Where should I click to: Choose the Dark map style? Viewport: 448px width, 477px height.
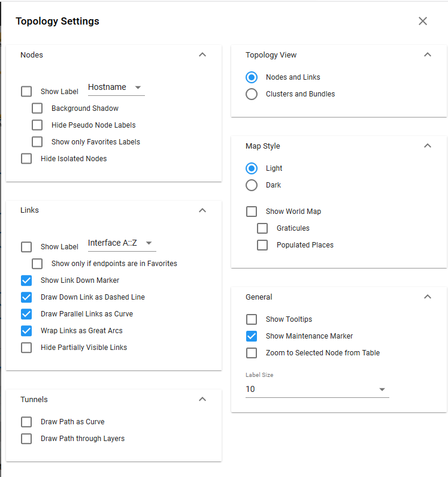click(252, 185)
